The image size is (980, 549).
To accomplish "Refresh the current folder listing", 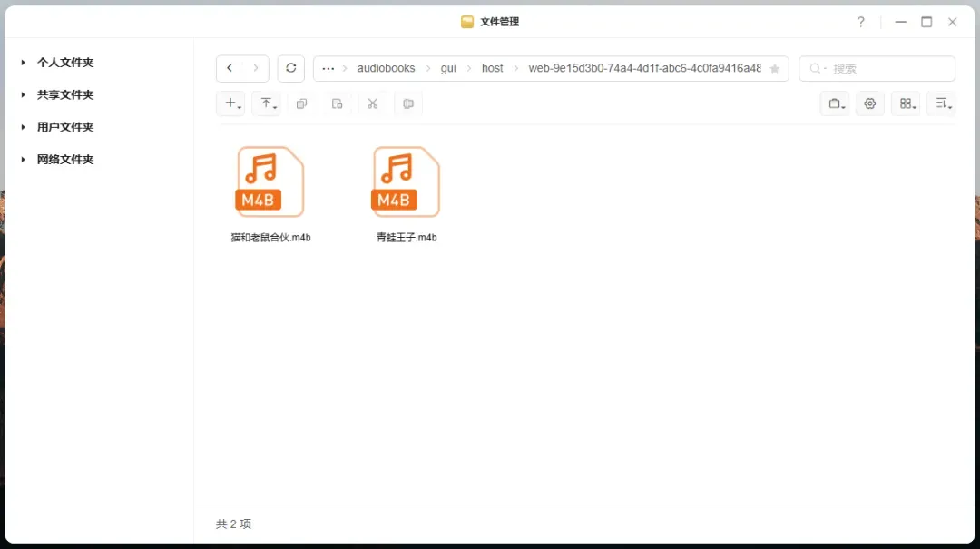I will (291, 68).
